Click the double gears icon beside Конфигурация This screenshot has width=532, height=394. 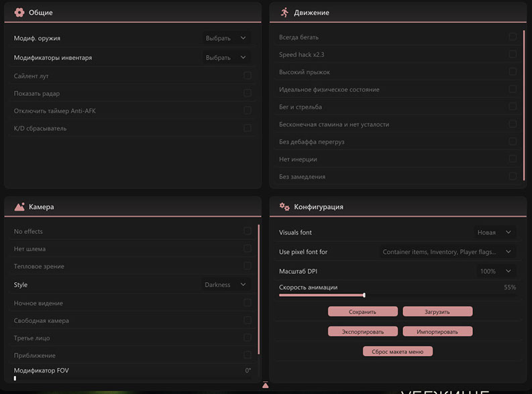coord(284,207)
